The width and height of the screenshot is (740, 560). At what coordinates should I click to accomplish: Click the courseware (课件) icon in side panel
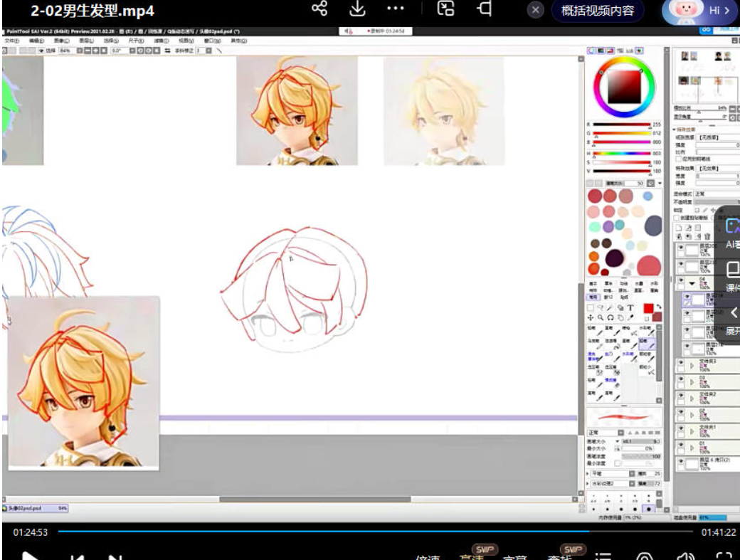tap(732, 269)
